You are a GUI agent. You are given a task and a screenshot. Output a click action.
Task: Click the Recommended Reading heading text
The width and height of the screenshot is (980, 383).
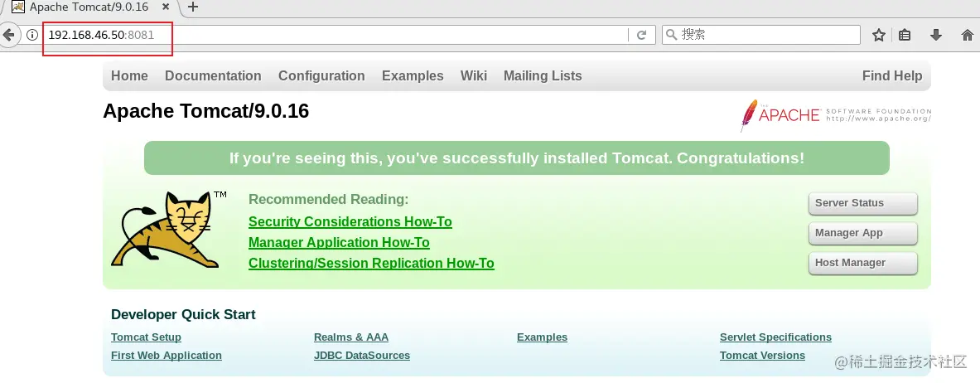[328, 200]
